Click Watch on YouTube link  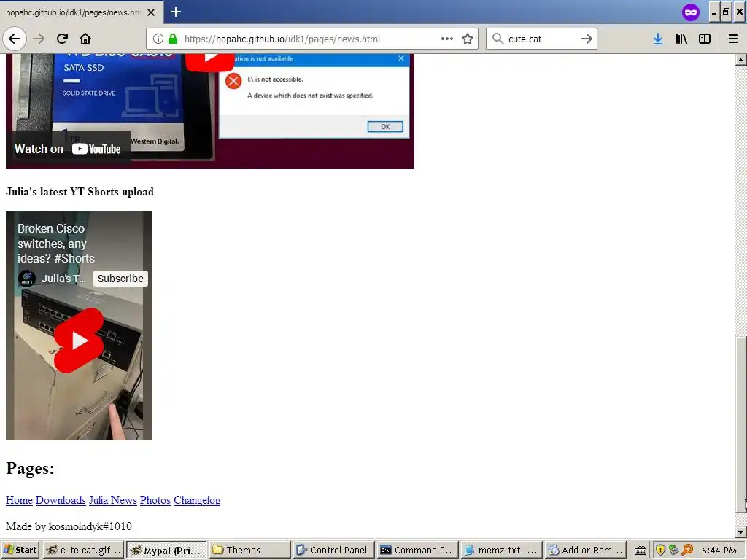pyautogui.click(x=68, y=149)
